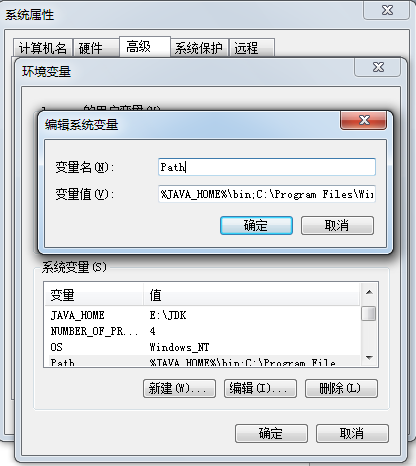This screenshot has height=466, width=416.
Task: Close the 环境变量 window
Action: pos(378,67)
